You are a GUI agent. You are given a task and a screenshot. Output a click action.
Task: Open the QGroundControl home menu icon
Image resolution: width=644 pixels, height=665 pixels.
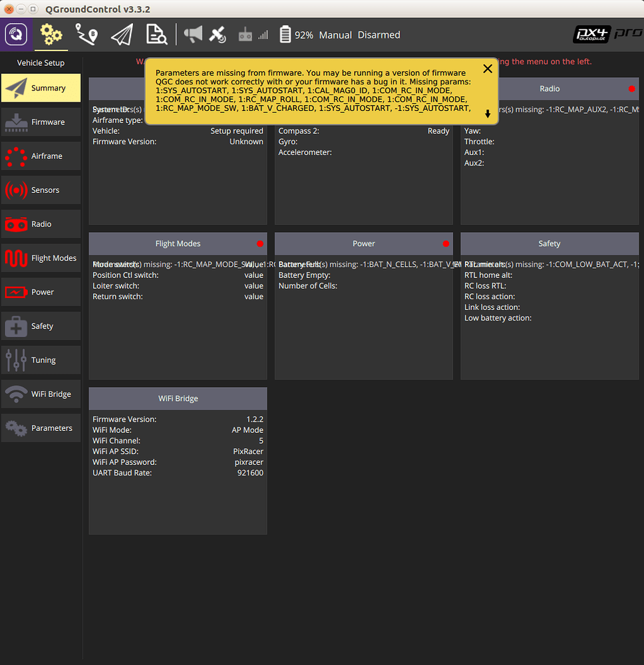click(x=16, y=35)
